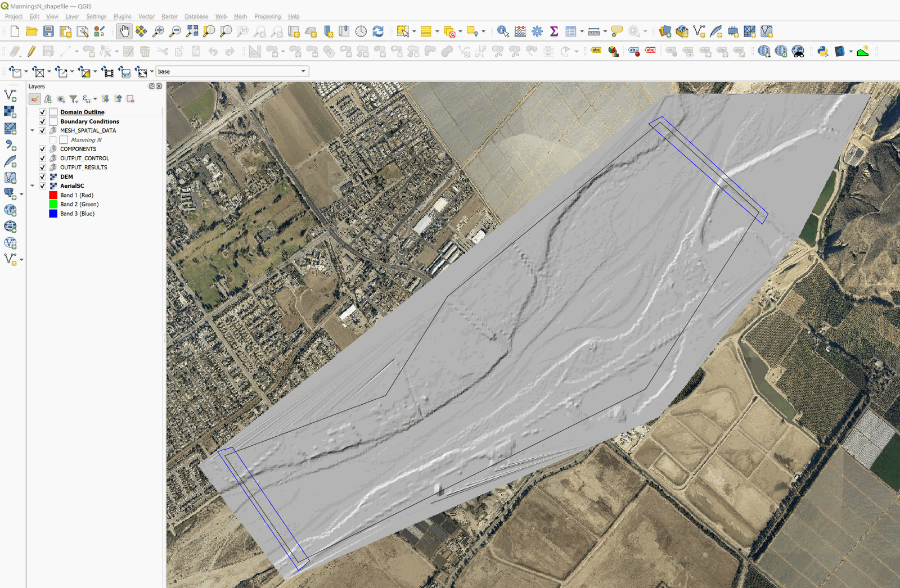Viewport: 900px width, 588px height.
Task: Select the OUTPUT_RESULTS group name
Action: click(x=83, y=168)
